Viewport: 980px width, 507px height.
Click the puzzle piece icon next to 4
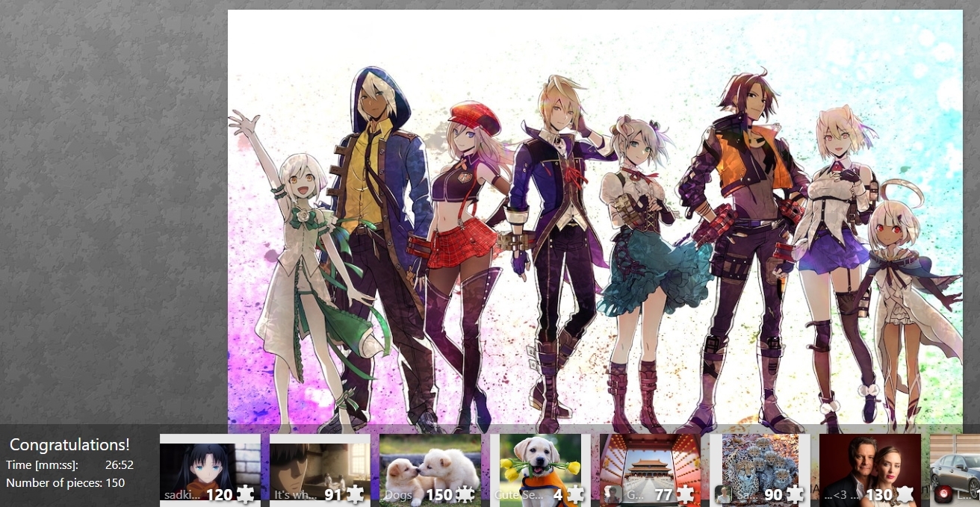click(575, 494)
